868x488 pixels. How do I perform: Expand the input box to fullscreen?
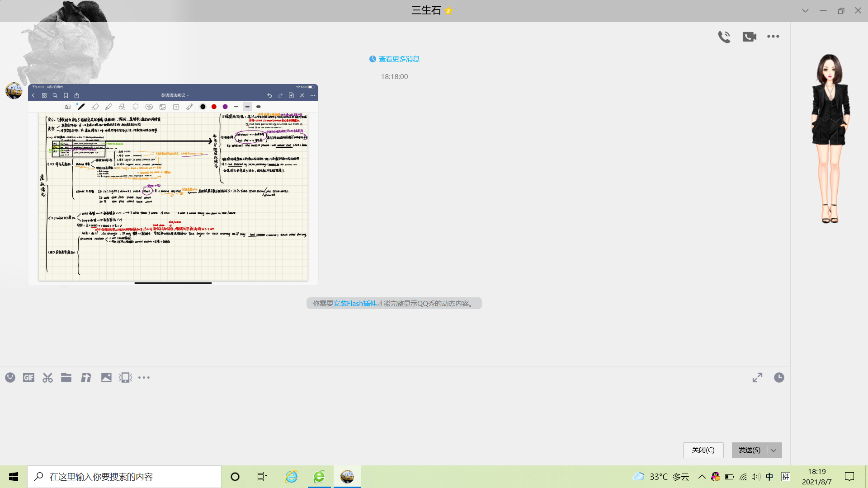tap(757, 377)
